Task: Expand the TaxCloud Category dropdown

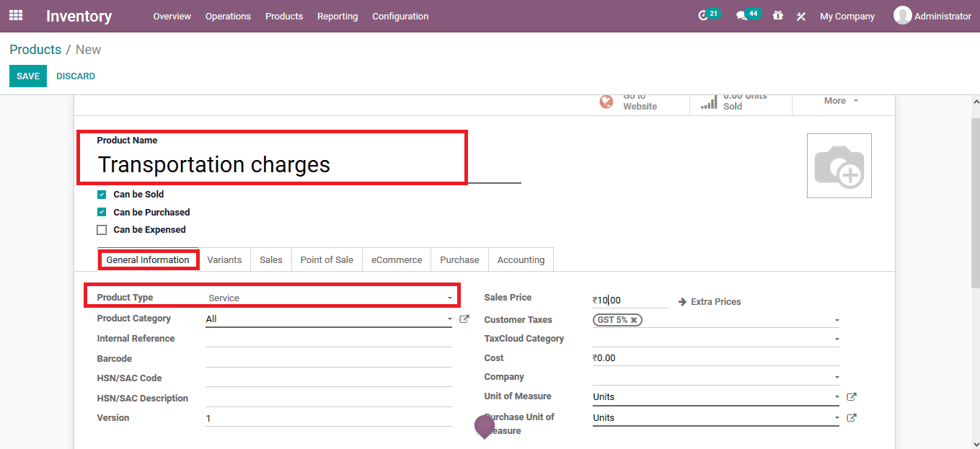Action: [715, 339]
